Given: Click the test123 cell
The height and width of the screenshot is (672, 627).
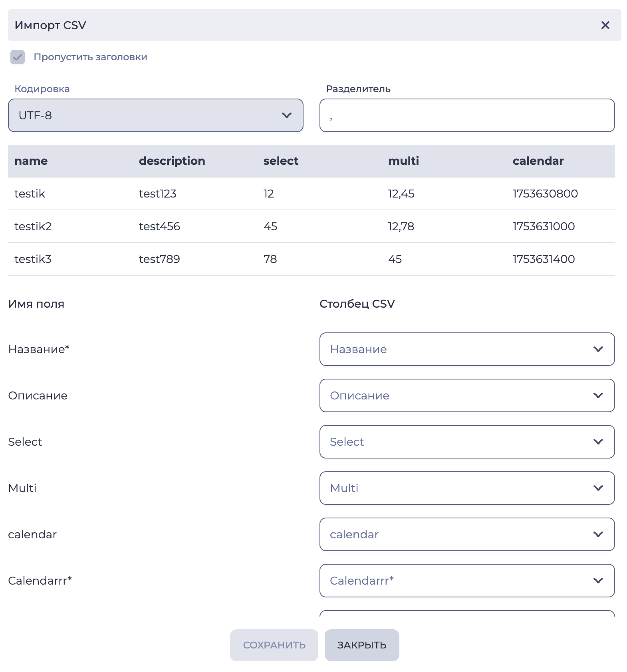Looking at the screenshot, I should tap(158, 194).
